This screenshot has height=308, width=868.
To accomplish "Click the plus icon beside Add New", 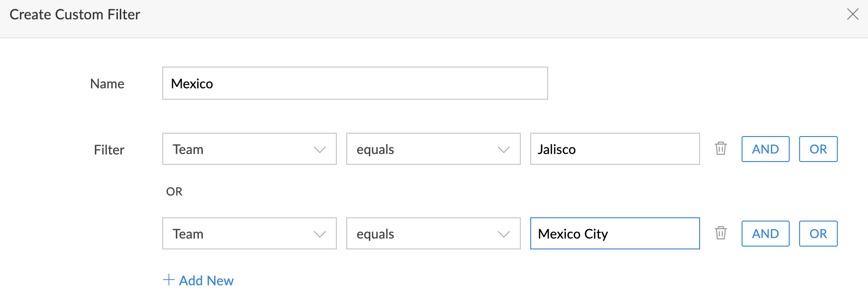I will (168, 280).
